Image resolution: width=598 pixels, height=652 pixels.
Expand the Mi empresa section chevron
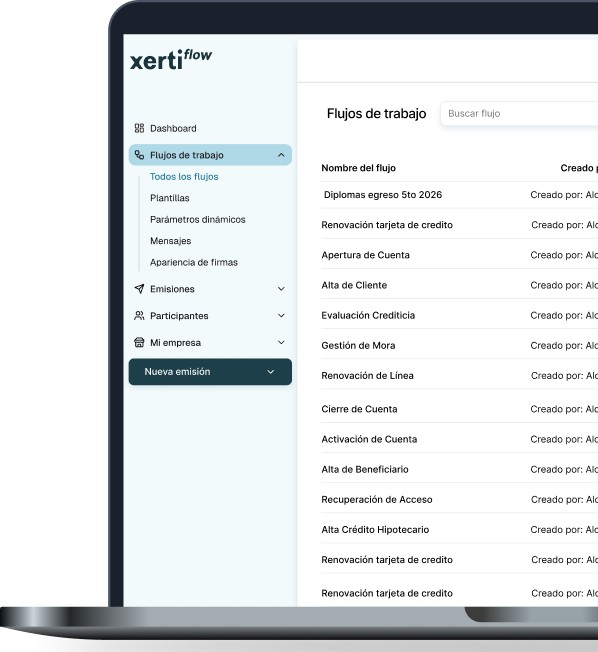click(281, 342)
